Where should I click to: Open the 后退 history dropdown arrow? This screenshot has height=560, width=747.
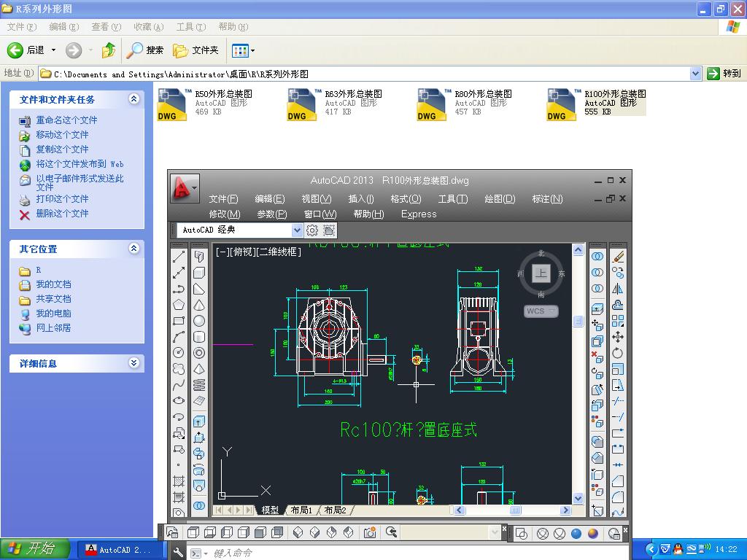[x=53, y=50]
